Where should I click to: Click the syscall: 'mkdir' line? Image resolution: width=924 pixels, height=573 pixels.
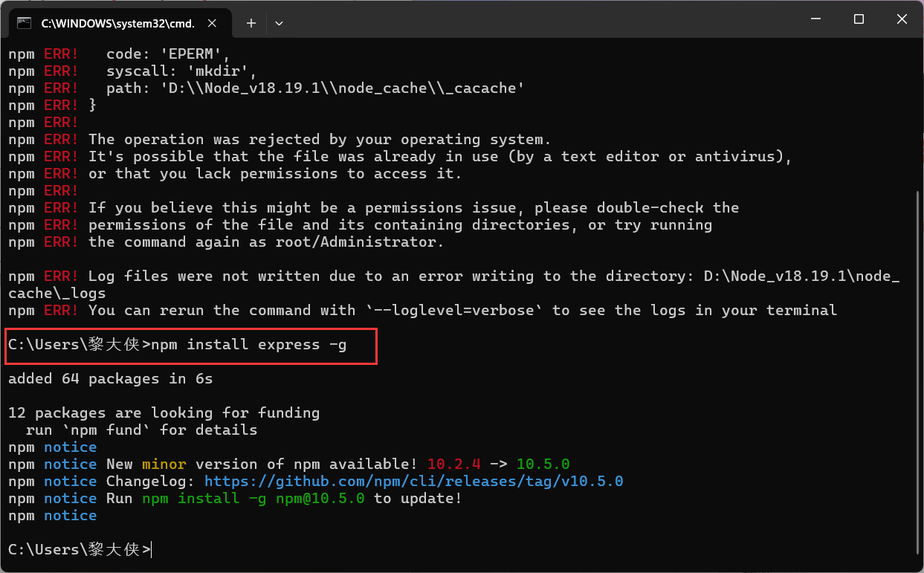point(132,71)
